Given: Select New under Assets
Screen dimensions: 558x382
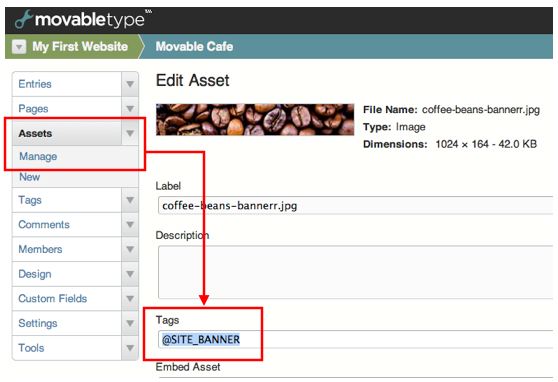Looking at the screenshot, I should [x=30, y=177].
